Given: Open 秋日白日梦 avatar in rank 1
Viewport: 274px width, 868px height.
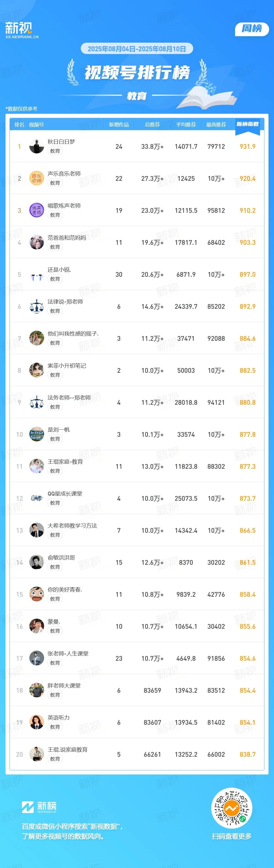Looking at the screenshot, I should pyautogui.click(x=36, y=146).
